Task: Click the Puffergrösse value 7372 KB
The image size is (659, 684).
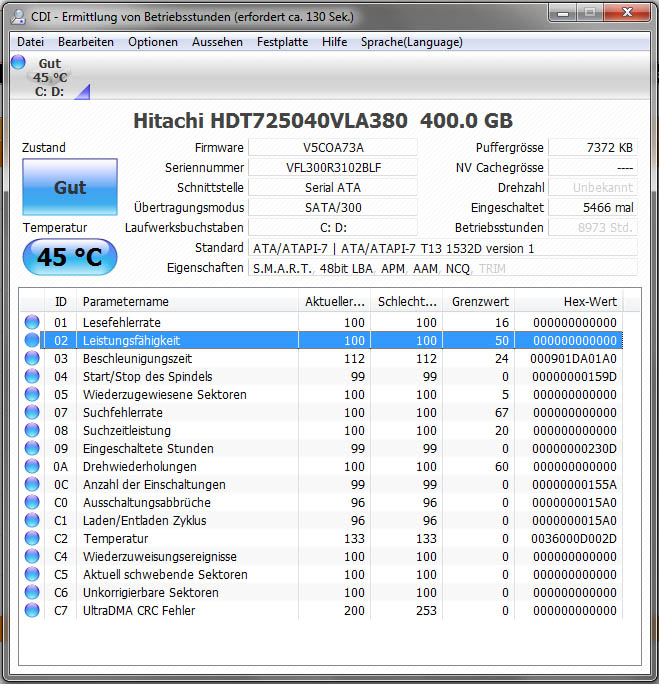Action: tap(593, 147)
